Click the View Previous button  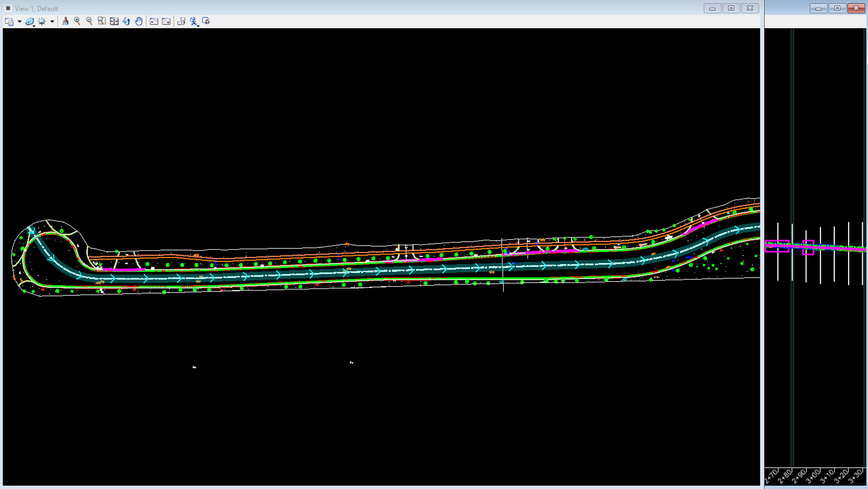pos(154,21)
